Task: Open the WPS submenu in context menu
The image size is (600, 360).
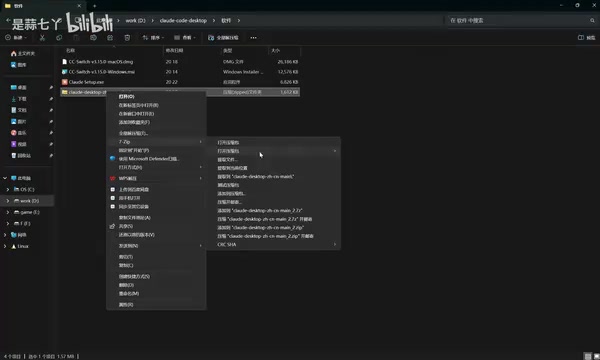Action: [x=156, y=179]
